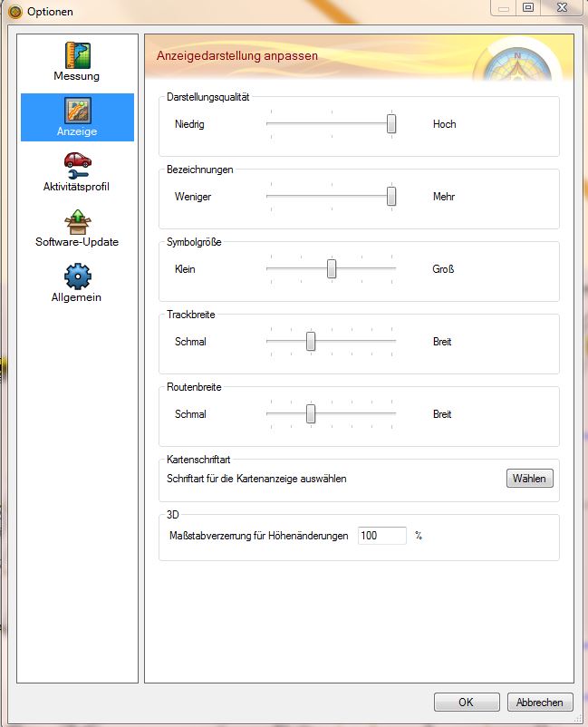Maximize the Optionen window
Viewport: 588px width, 727px height.
tap(528, 8)
